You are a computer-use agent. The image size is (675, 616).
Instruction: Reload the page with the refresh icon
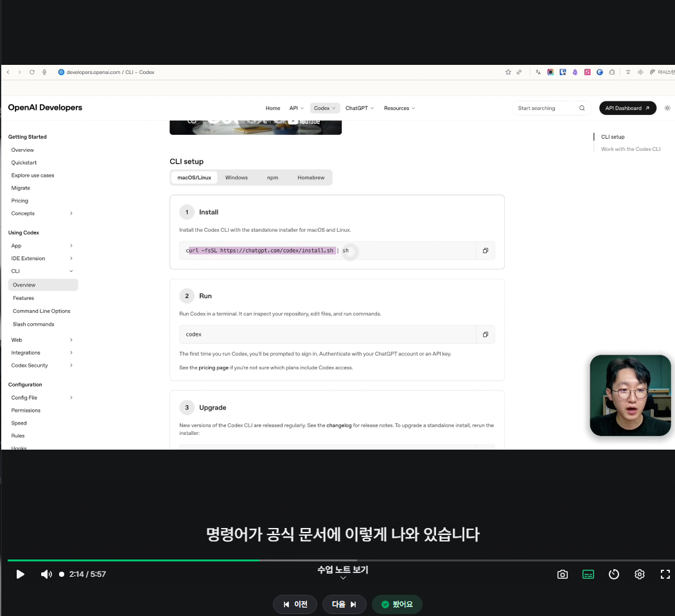[32, 73]
